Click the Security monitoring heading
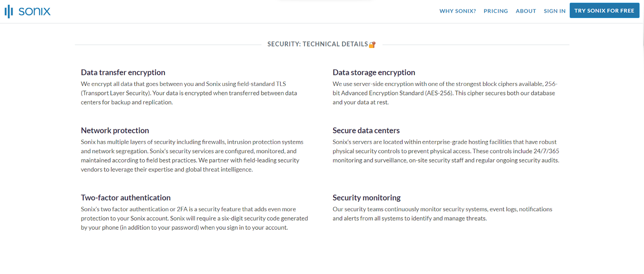 click(366, 198)
